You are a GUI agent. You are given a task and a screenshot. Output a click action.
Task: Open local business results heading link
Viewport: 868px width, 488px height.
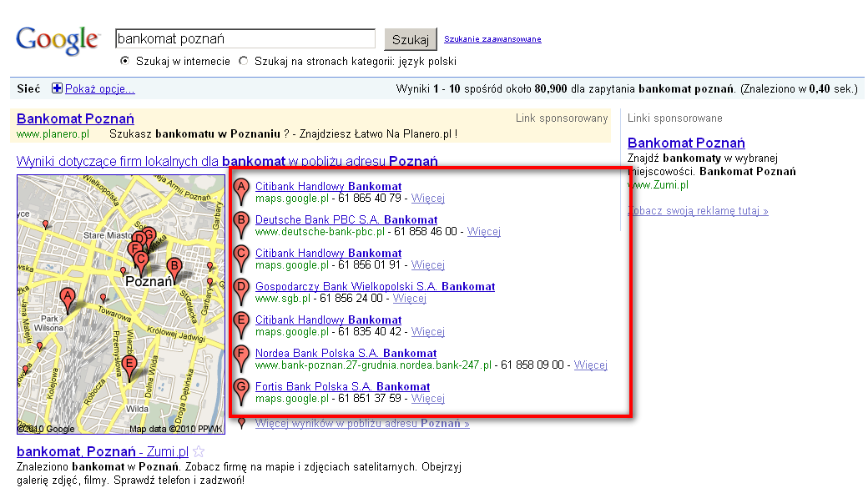pos(227,161)
